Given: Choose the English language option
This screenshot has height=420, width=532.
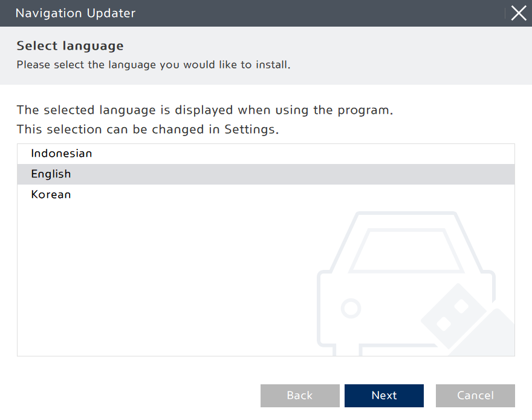Looking at the screenshot, I should [51, 174].
